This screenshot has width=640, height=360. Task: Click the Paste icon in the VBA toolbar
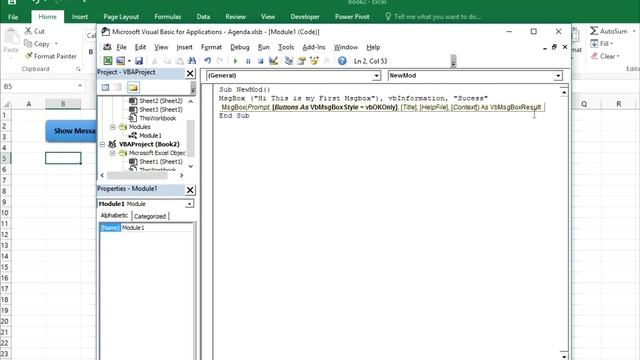(x=179, y=61)
